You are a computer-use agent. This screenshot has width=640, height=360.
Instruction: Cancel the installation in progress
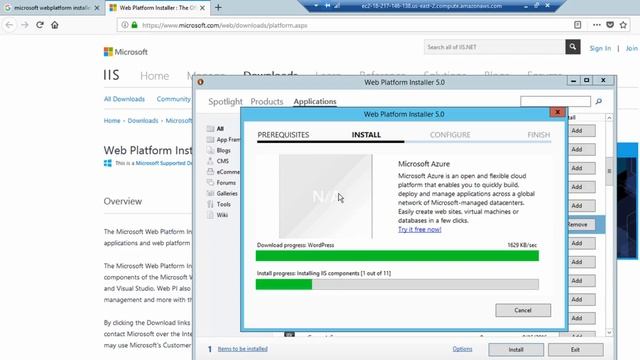[x=523, y=310]
